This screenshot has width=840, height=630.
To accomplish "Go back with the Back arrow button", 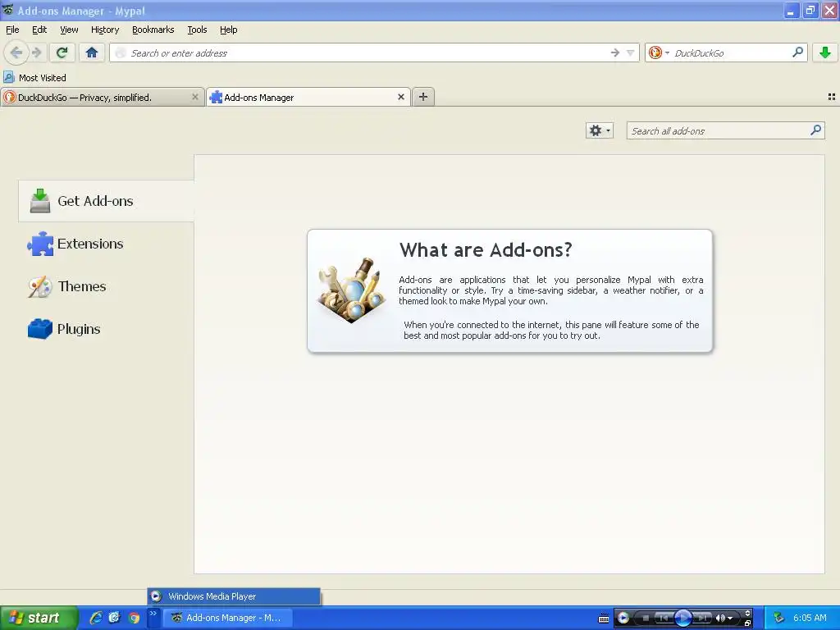I will tap(16, 52).
